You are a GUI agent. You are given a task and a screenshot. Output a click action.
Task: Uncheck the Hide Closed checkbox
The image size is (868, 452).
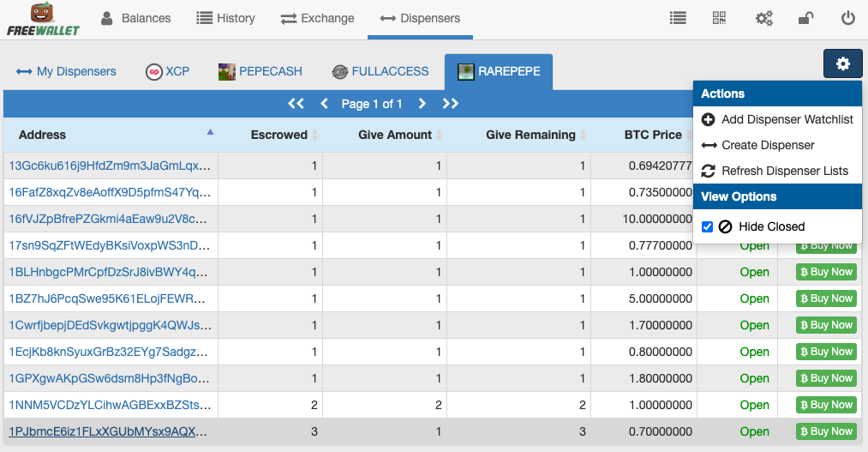(707, 226)
